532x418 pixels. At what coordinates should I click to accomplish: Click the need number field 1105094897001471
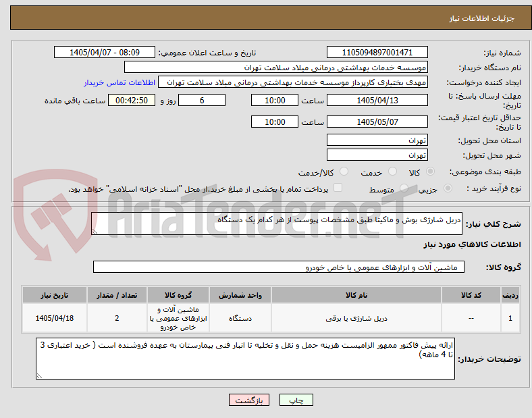(377, 52)
